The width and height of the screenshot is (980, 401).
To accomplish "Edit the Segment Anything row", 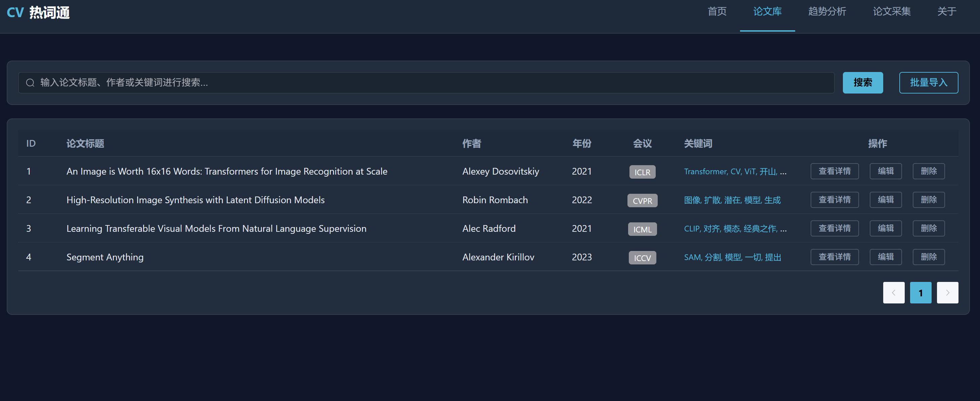I will [886, 257].
